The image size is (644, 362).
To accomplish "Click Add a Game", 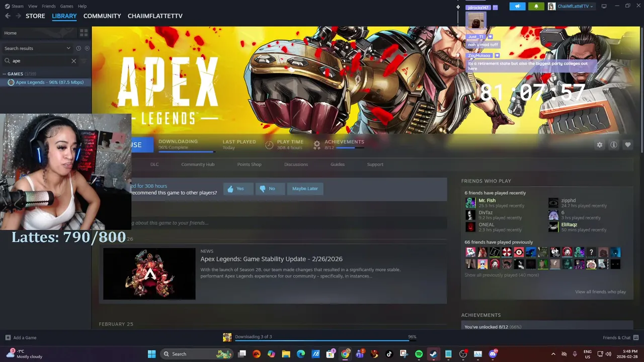I will (21, 338).
